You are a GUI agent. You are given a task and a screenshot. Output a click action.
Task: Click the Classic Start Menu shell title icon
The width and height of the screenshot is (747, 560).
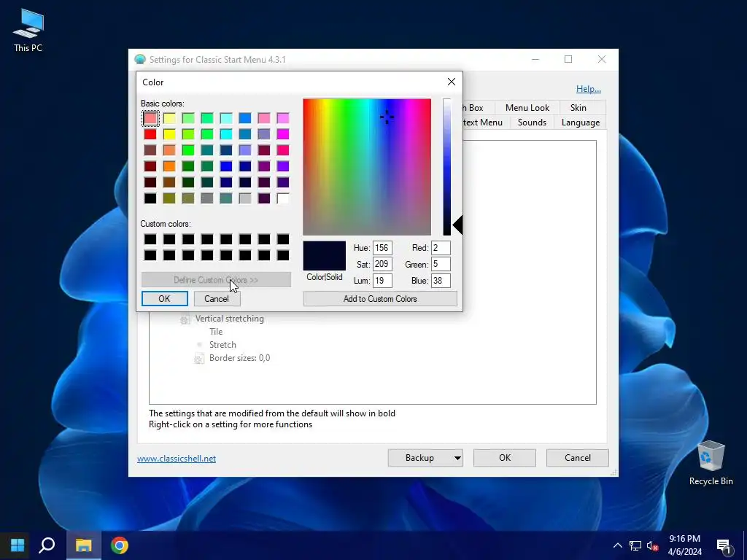pos(140,60)
